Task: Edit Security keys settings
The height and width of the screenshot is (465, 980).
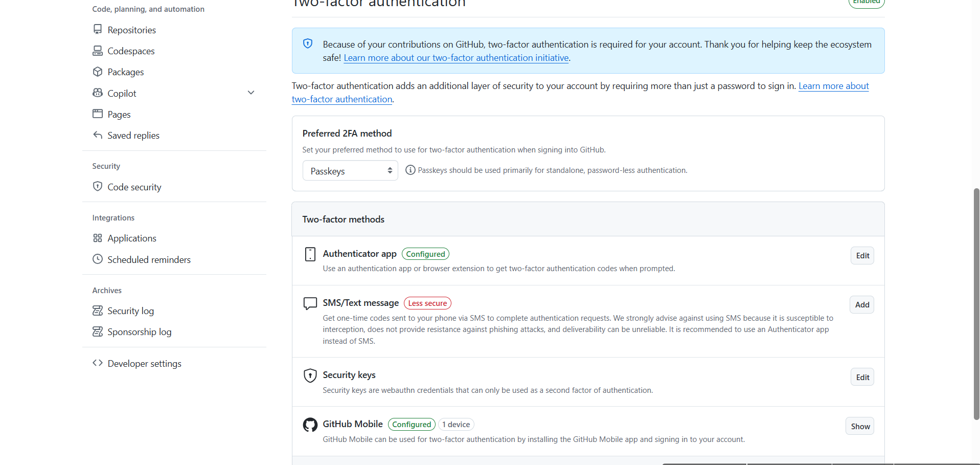Action: pos(862,378)
